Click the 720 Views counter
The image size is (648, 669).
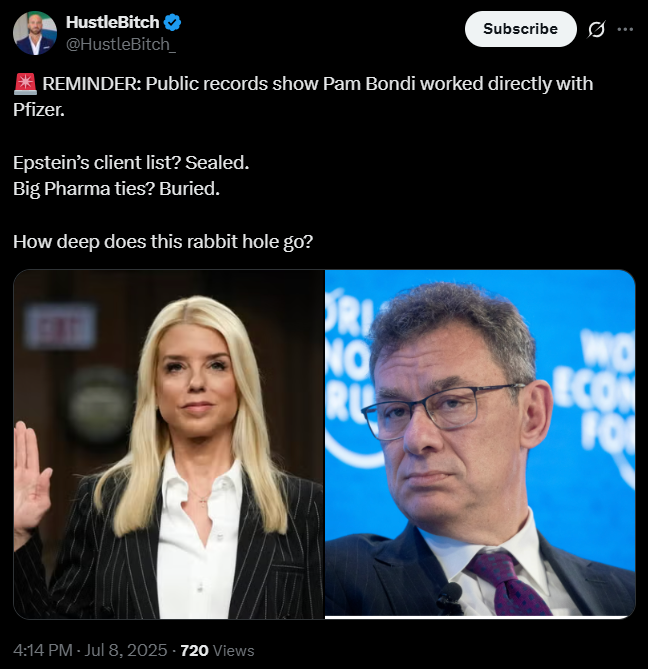[217, 650]
